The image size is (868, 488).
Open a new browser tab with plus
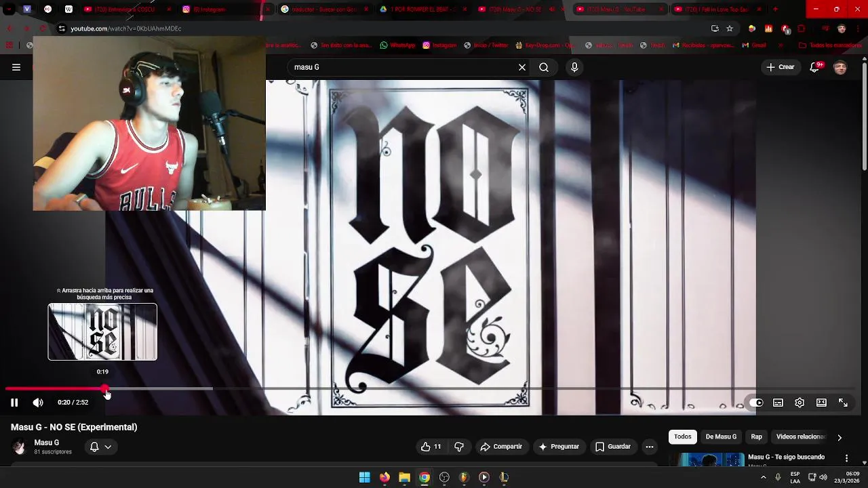(775, 9)
